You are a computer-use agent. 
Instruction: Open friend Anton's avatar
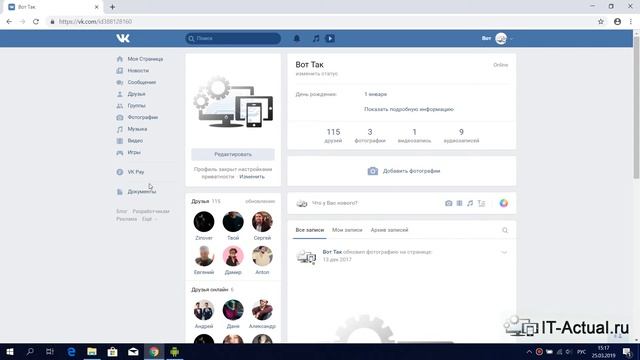point(262,256)
